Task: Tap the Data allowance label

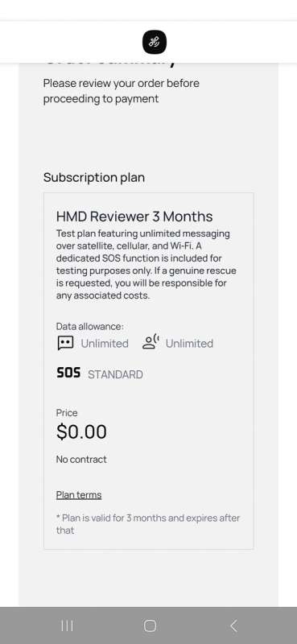Action: [90, 326]
